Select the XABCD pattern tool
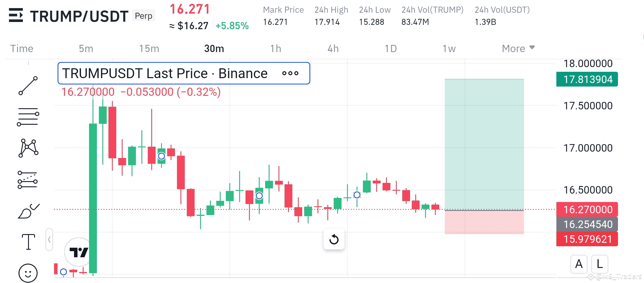This screenshot has width=644, height=283. point(28,148)
